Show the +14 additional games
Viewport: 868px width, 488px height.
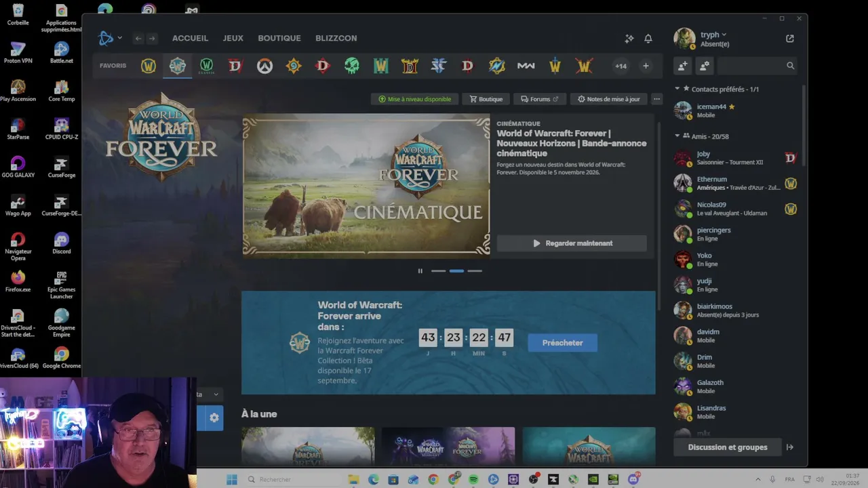click(620, 66)
